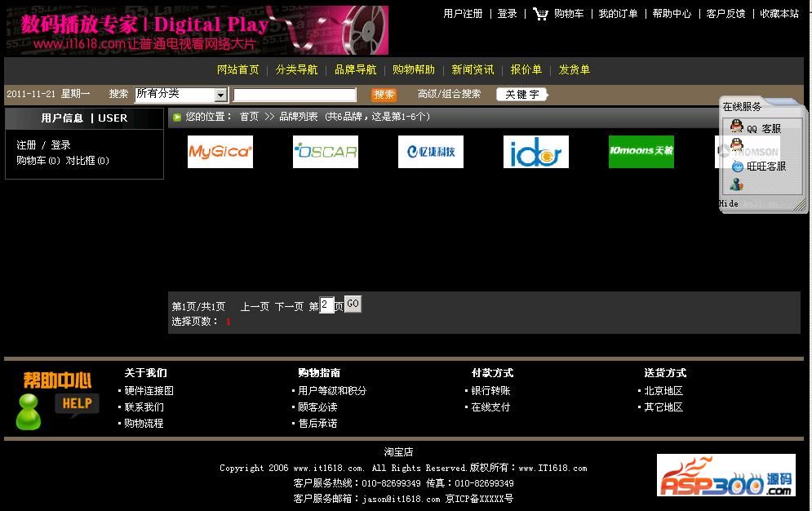The height and width of the screenshot is (511, 812).
Task: Click the 关键字 keyword tag button
Action: point(522,94)
